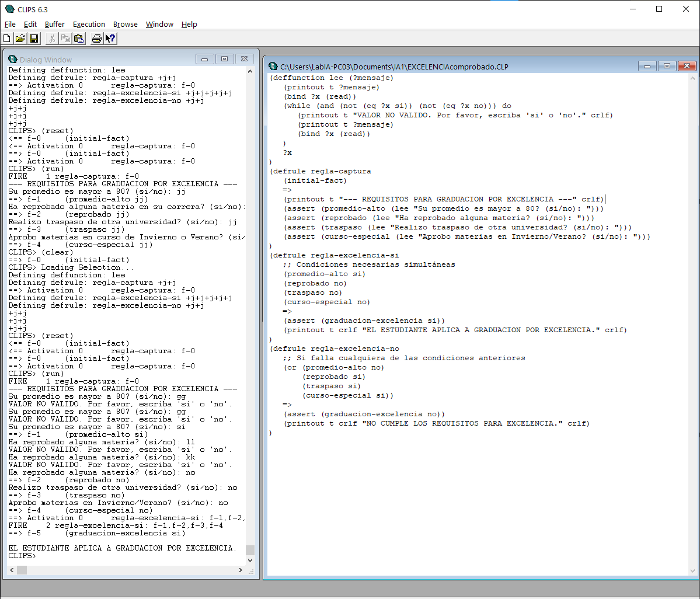Minimize the Dialog Window
700x599 pixels.
[x=204, y=59]
